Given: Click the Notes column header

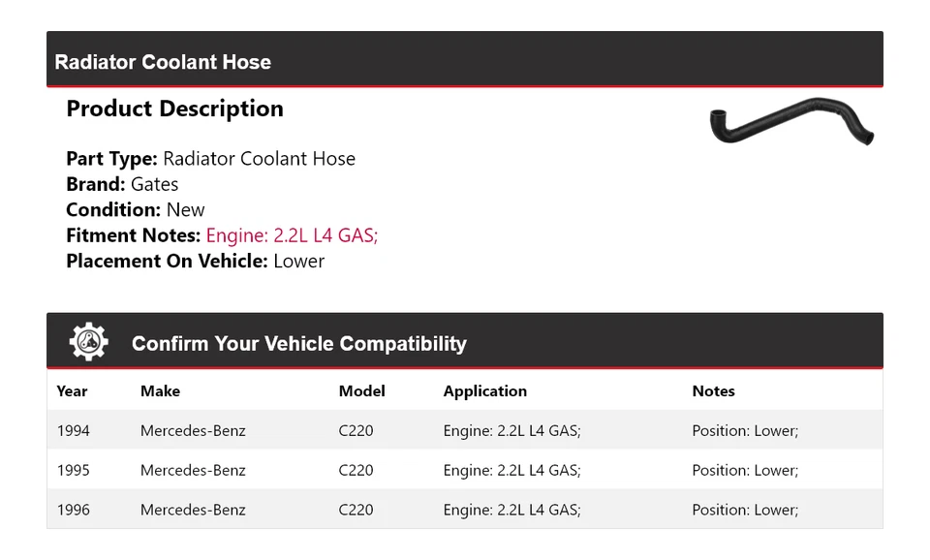Looking at the screenshot, I should [713, 391].
